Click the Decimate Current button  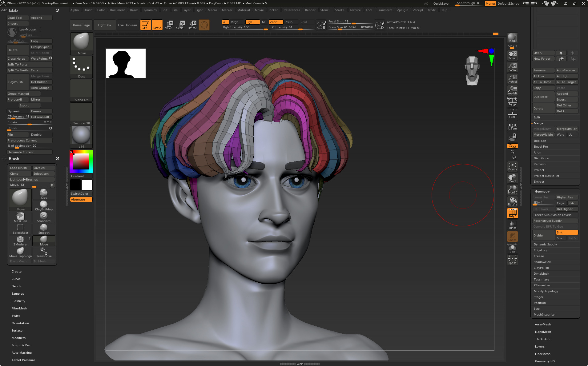coord(30,152)
